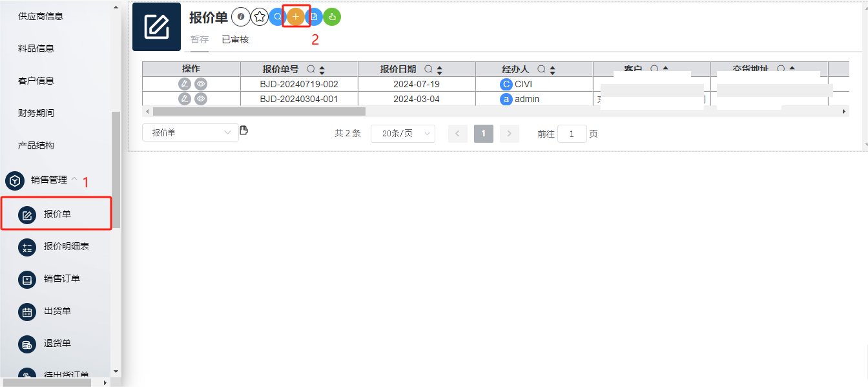
Task: View quotation BJD-20240719-002 with eye icon
Action: click(x=201, y=84)
